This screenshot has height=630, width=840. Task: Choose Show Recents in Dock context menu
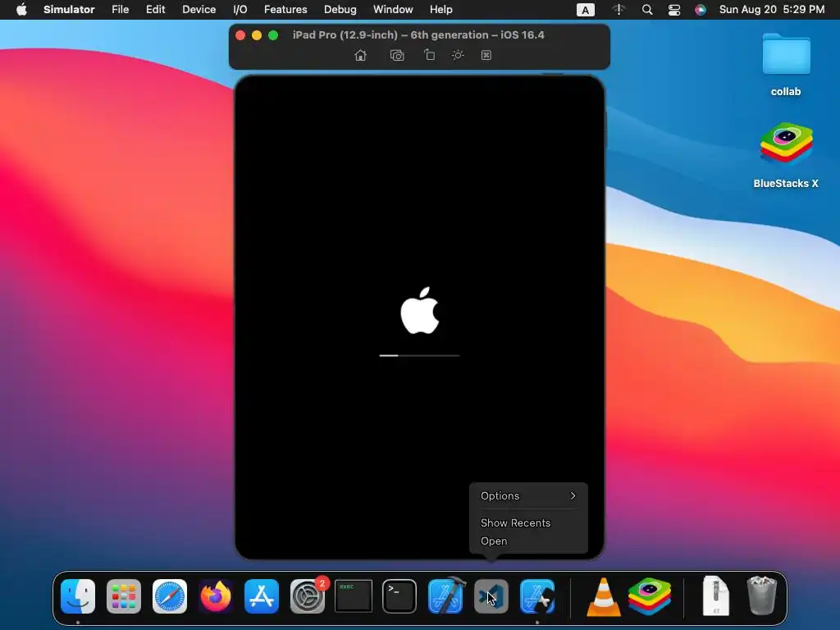pos(528,523)
